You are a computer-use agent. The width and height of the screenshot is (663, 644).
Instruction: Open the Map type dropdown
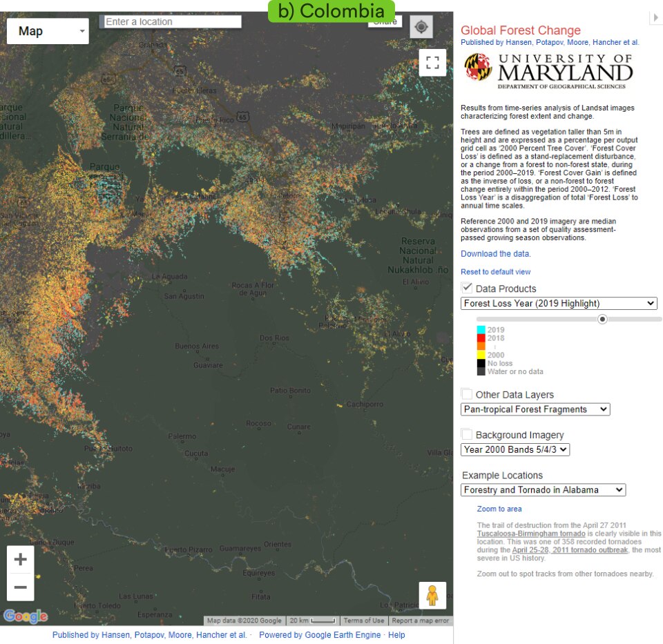(x=48, y=31)
